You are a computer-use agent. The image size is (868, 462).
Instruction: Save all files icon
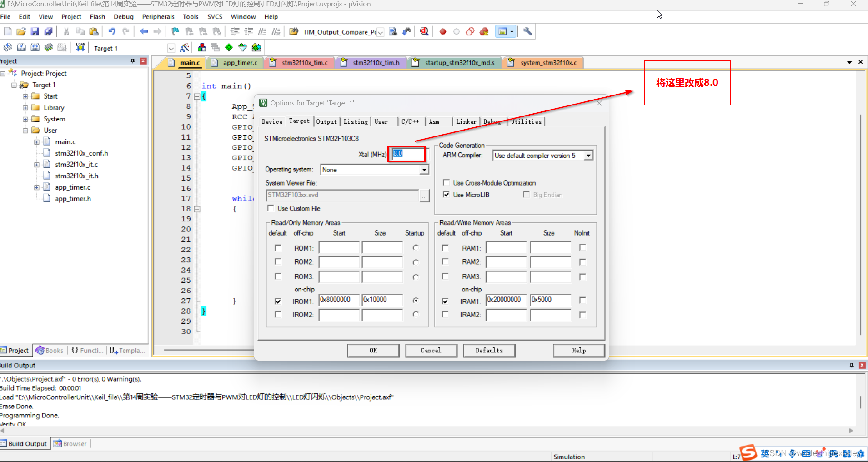[48, 31]
